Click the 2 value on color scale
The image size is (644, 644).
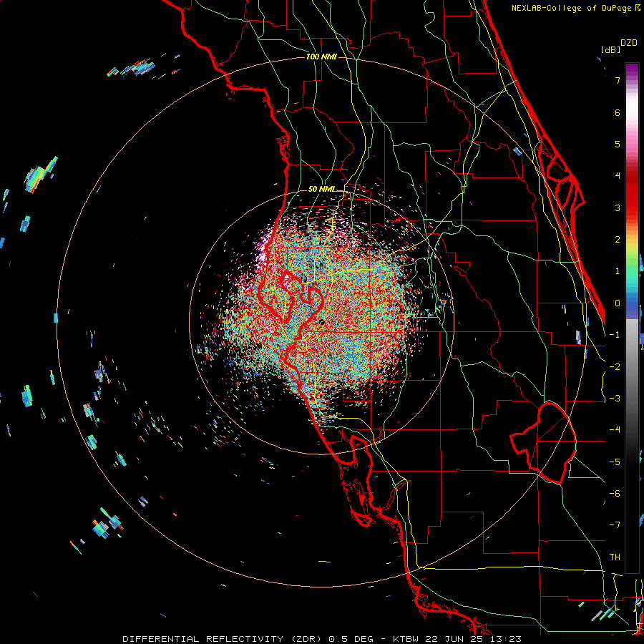point(618,240)
